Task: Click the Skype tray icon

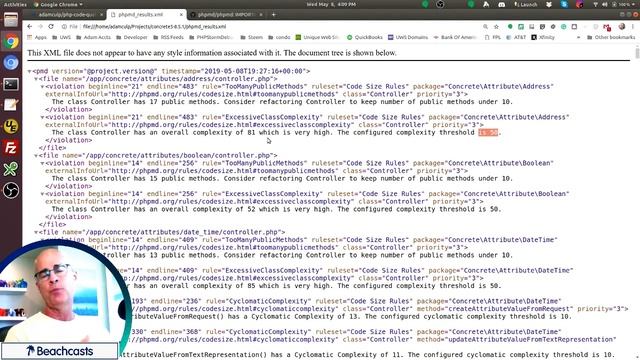Action: coord(564,4)
